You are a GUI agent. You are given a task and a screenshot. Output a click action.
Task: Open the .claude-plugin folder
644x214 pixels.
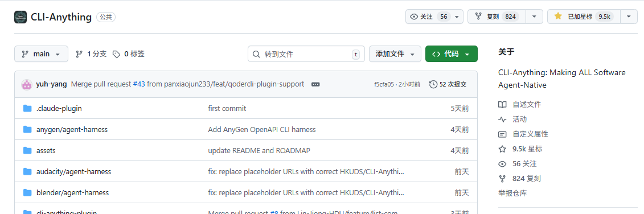pos(59,109)
